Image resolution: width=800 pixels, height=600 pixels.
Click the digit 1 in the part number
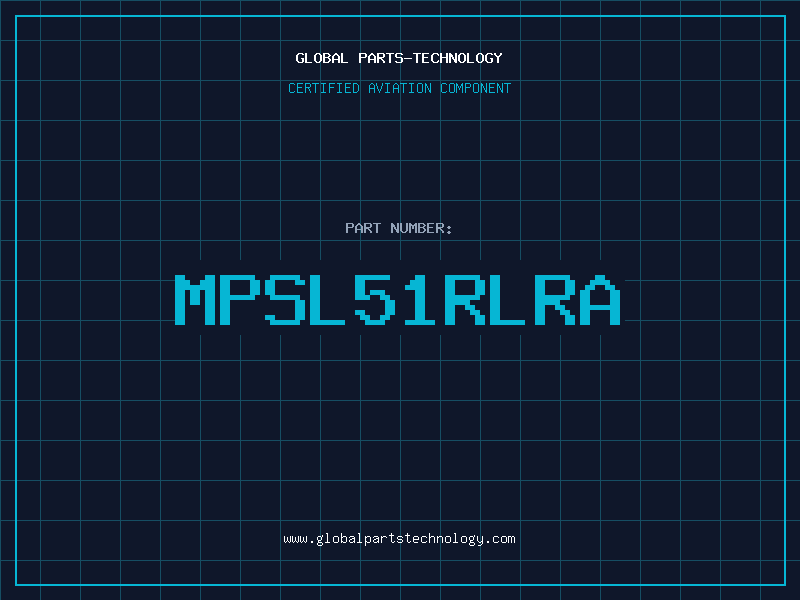click(x=420, y=299)
